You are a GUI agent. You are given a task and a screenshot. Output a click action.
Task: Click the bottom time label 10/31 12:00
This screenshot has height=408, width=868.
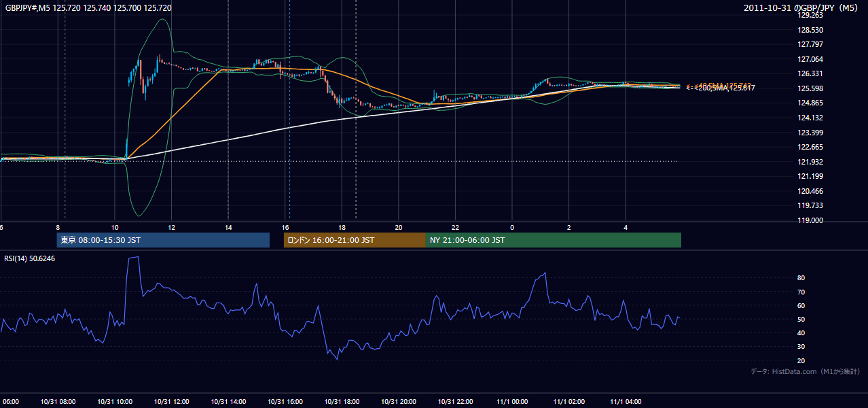click(x=171, y=402)
